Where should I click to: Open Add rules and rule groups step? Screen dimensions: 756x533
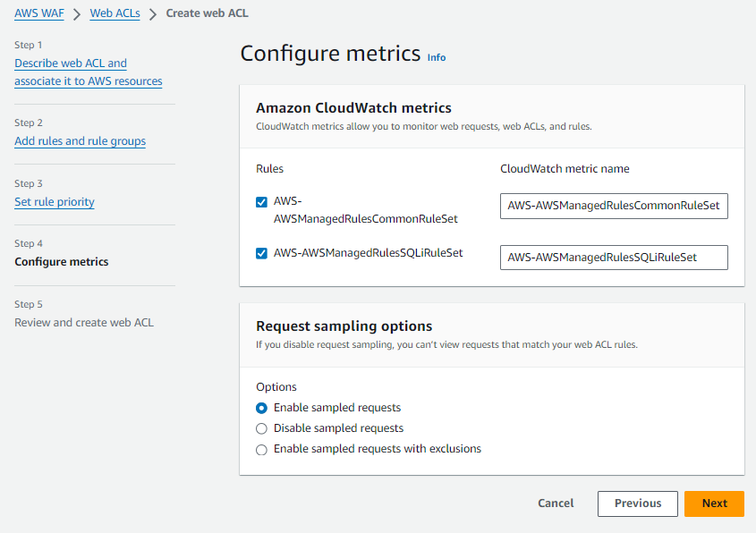pyautogui.click(x=80, y=141)
